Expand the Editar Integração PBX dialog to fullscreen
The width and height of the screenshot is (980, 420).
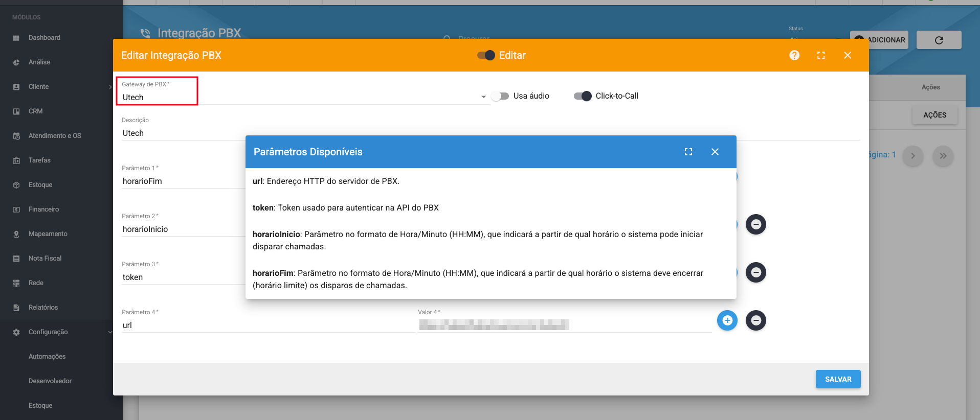click(x=821, y=55)
